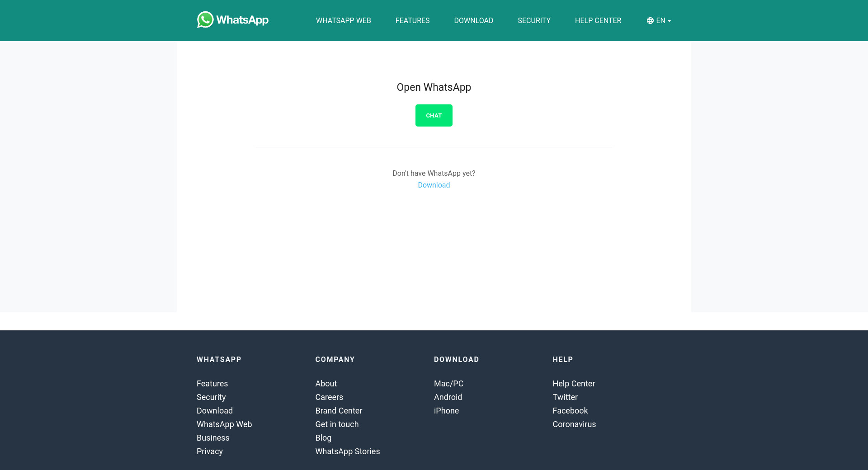Open the Twitter link in the footer
868x470 pixels.
click(x=565, y=397)
